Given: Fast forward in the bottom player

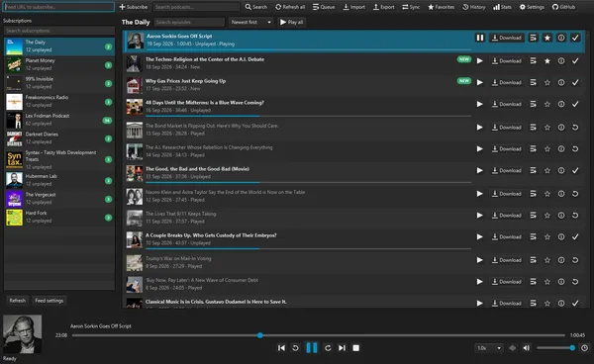Looking at the screenshot, I should pos(328,348).
